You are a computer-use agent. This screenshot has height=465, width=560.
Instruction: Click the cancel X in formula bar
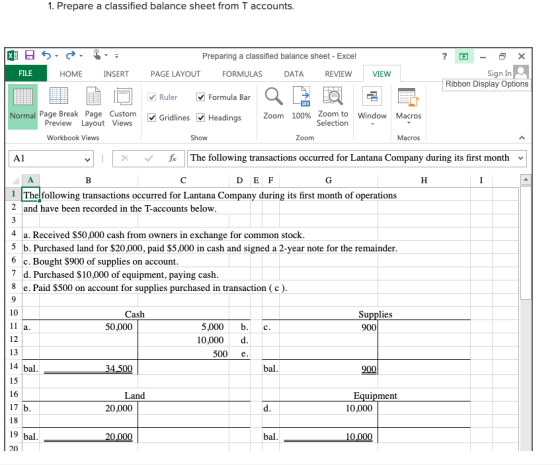[125, 158]
